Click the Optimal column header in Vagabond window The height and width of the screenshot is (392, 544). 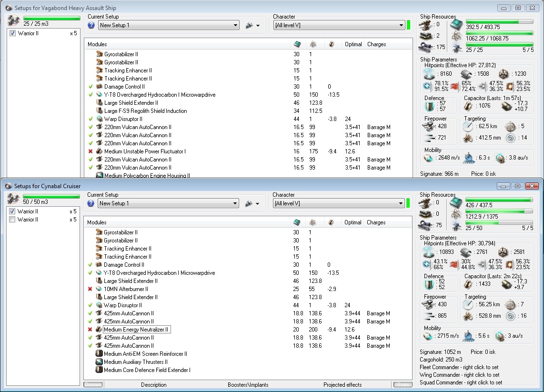[x=353, y=44]
